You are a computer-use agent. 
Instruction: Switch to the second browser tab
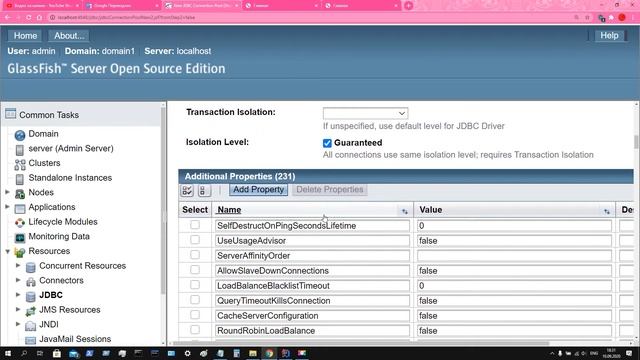121,6
